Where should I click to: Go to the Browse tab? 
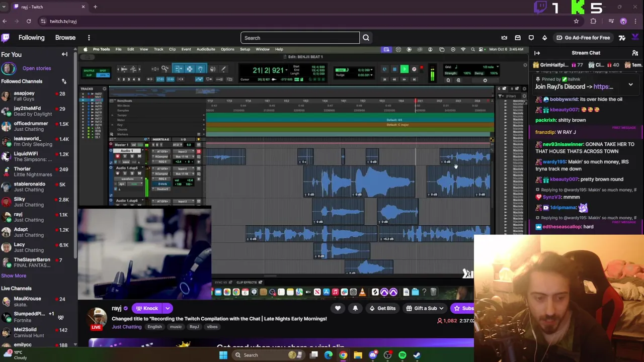coord(65,38)
